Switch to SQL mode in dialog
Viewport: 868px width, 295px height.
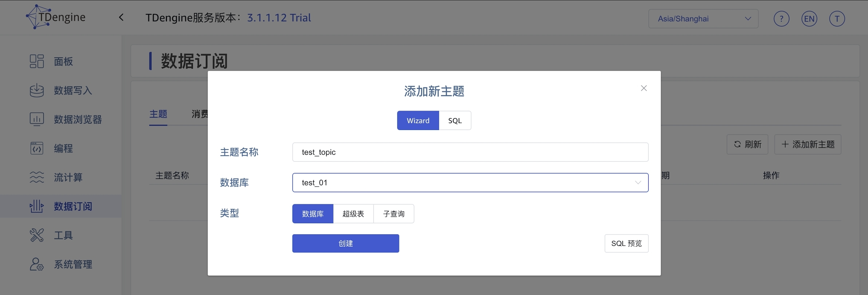(455, 121)
